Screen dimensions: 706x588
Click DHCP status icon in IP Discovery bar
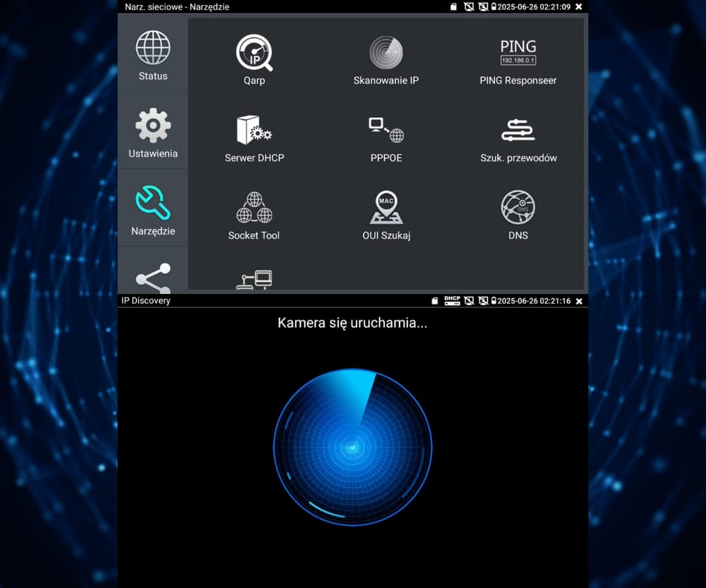452,301
